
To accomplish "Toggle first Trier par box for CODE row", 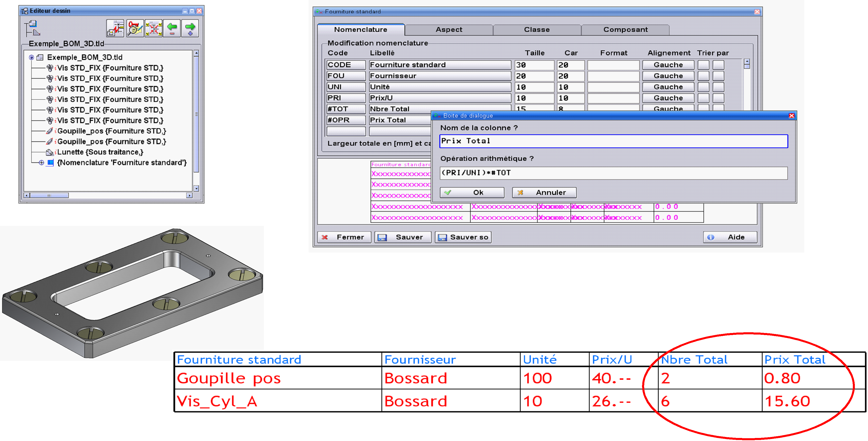I will (x=703, y=65).
